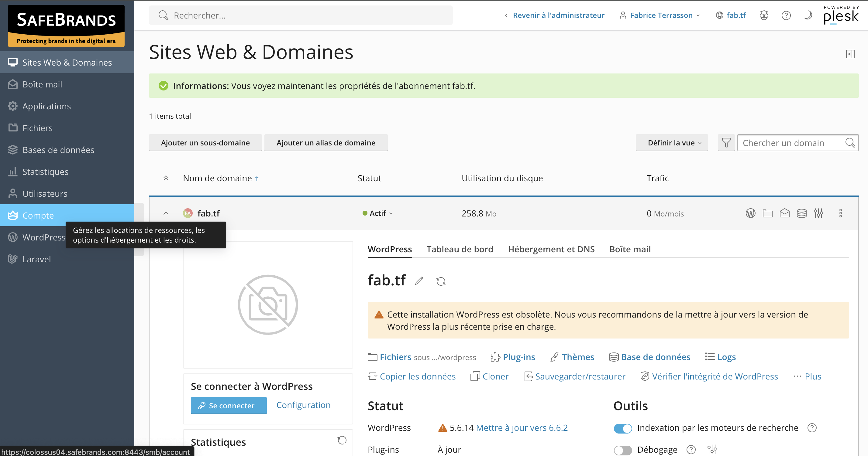Viewport: 868px width, 456px height.
Task: Toggle the Débogage switch
Action: [623, 450]
